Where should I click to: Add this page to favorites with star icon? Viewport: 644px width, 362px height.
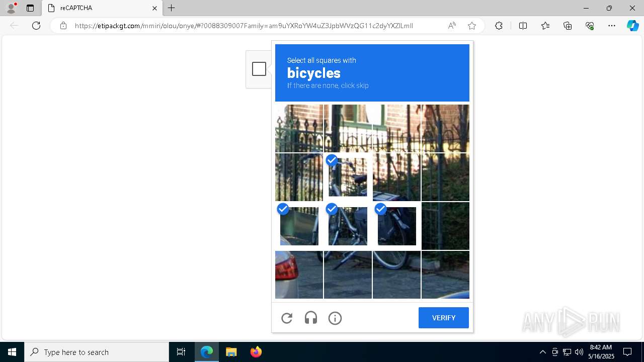point(472,26)
